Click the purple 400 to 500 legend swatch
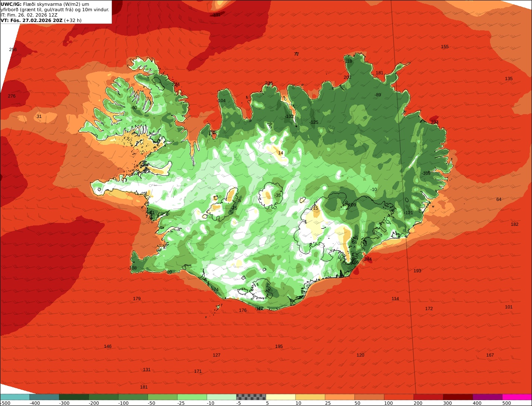Viewport: 532px width, 406px height. [487, 397]
